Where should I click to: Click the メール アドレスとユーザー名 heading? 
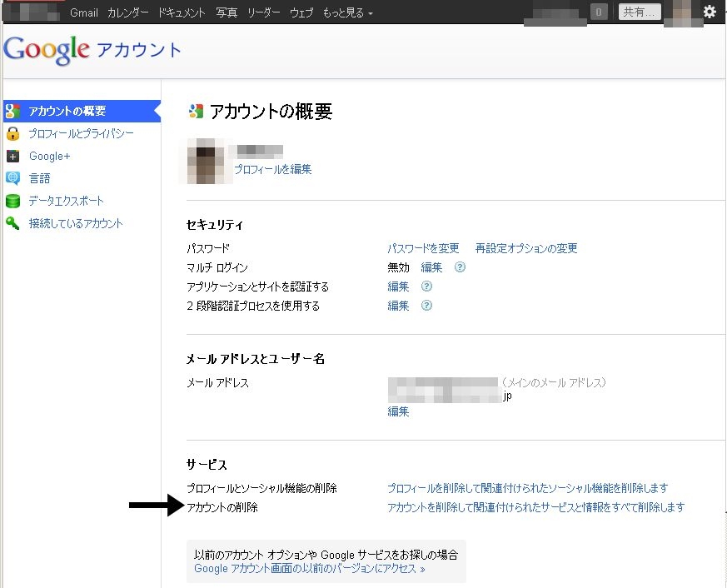coord(255,358)
